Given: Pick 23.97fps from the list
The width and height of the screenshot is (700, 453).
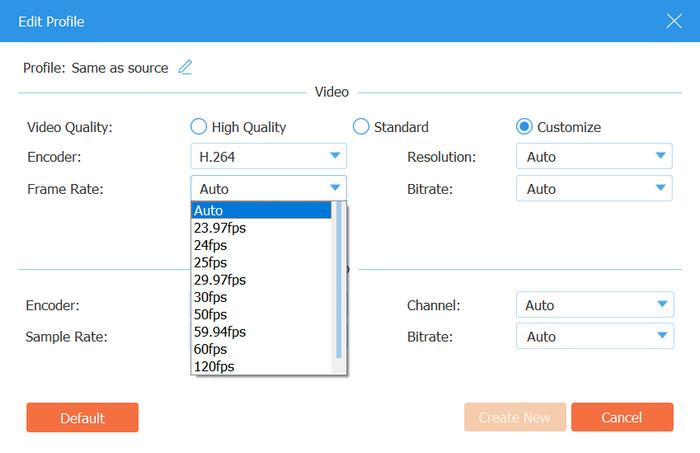Looking at the screenshot, I should pyautogui.click(x=262, y=228).
